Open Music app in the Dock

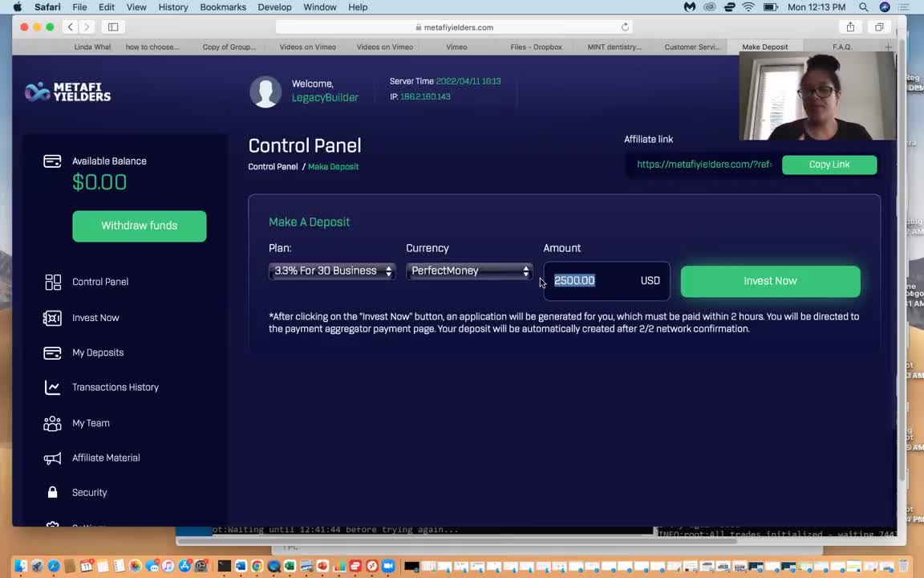168,566
